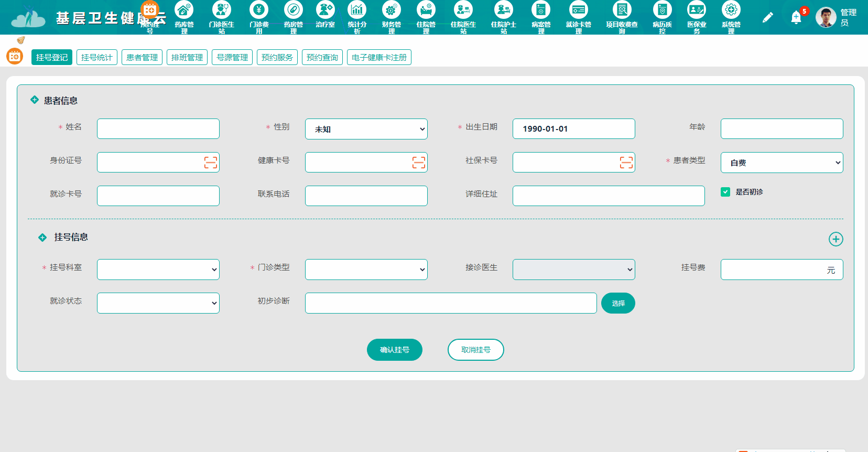Open the 系统管理 module

pyautogui.click(x=731, y=17)
